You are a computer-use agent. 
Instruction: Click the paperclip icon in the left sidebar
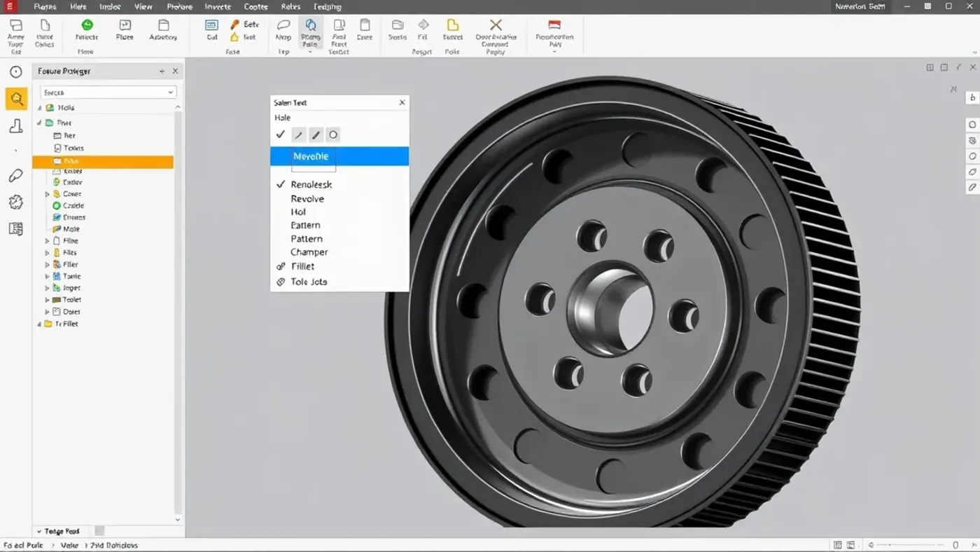[15, 175]
